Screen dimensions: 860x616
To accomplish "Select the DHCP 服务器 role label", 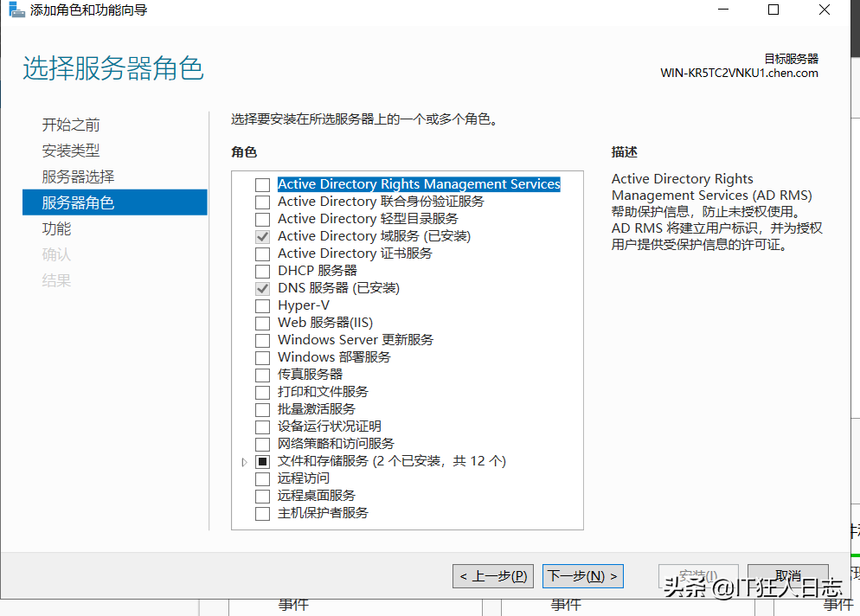I will pos(317,271).
